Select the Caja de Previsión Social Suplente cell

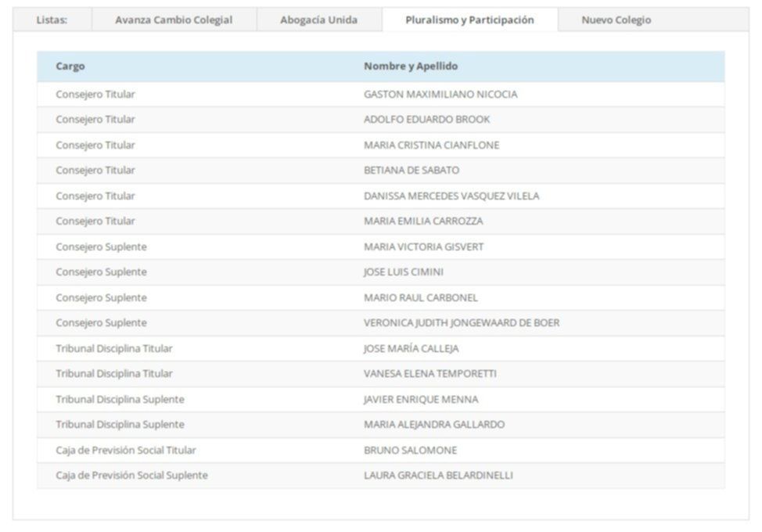131,476
